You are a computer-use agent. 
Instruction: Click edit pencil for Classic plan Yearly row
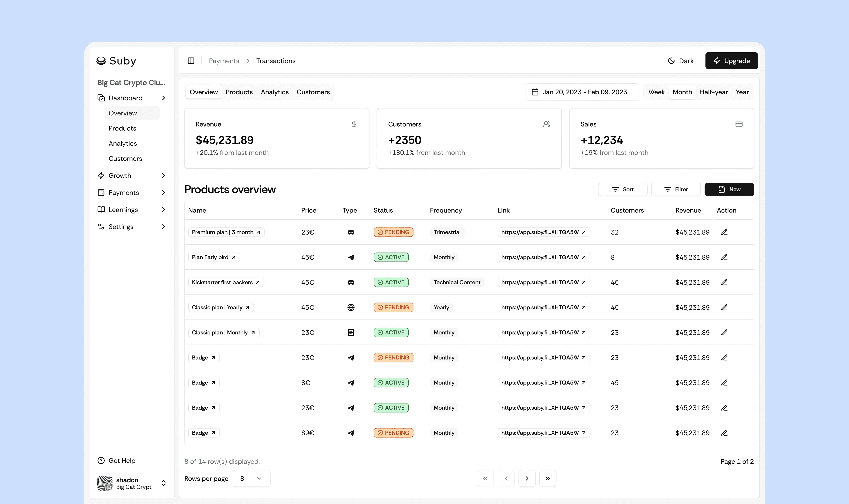tap(724, 307)
